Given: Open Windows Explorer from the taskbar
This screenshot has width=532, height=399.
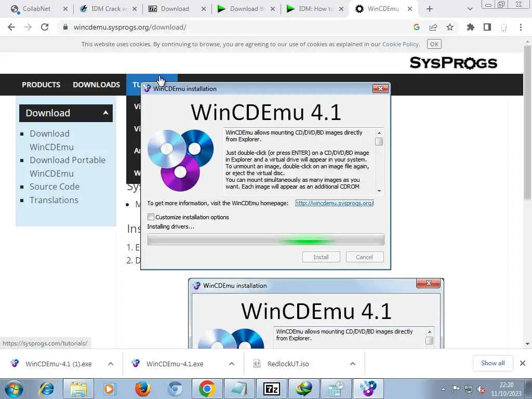Looking at the screenshot, I should click(x=78, y=389).
